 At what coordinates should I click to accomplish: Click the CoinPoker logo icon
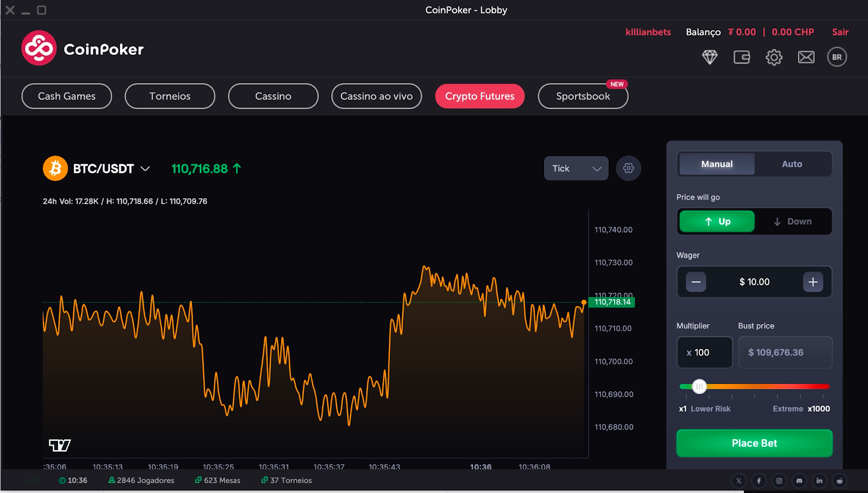pyautogui.click(x=39, y=48)
